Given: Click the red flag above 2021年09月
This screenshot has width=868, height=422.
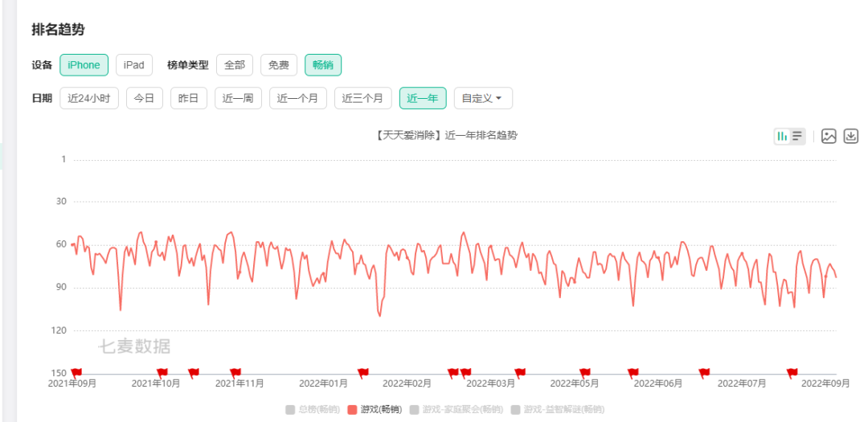Looking at the screenshot, I should click(x=76, y=372).
